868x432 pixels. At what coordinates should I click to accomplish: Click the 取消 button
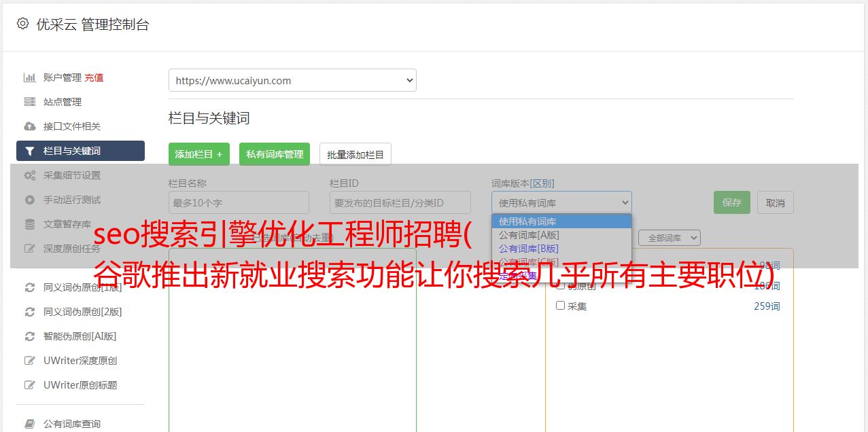click(776, 202)
